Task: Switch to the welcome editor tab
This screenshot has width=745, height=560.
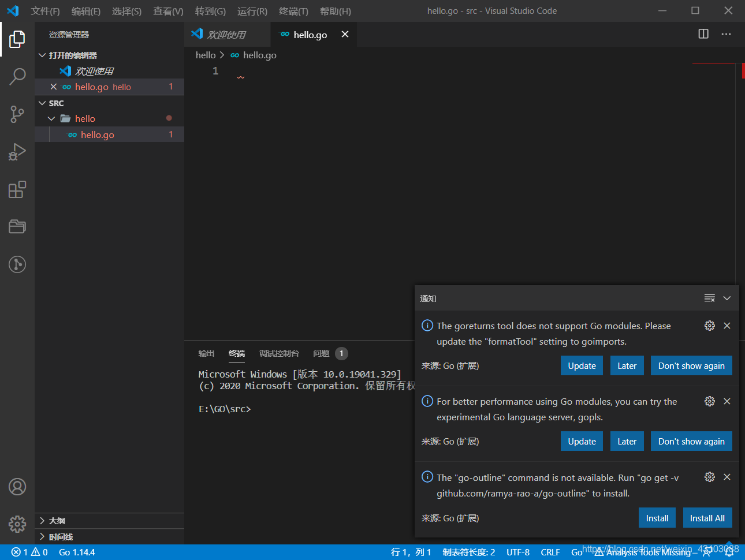Action: (227, 35)
